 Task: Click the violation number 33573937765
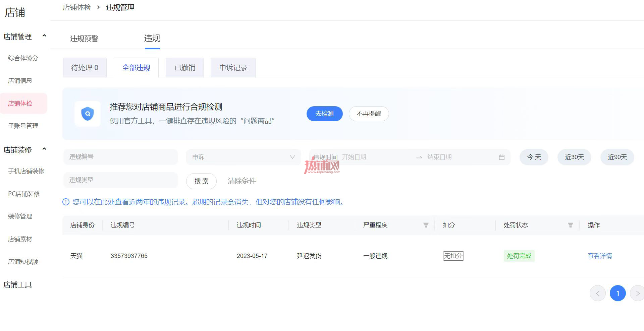click(x=129, y=256)
